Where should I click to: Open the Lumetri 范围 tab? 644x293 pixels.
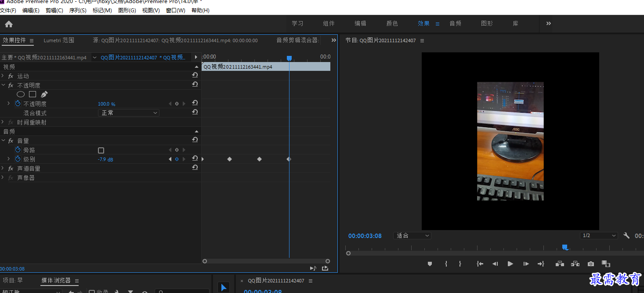59,40
